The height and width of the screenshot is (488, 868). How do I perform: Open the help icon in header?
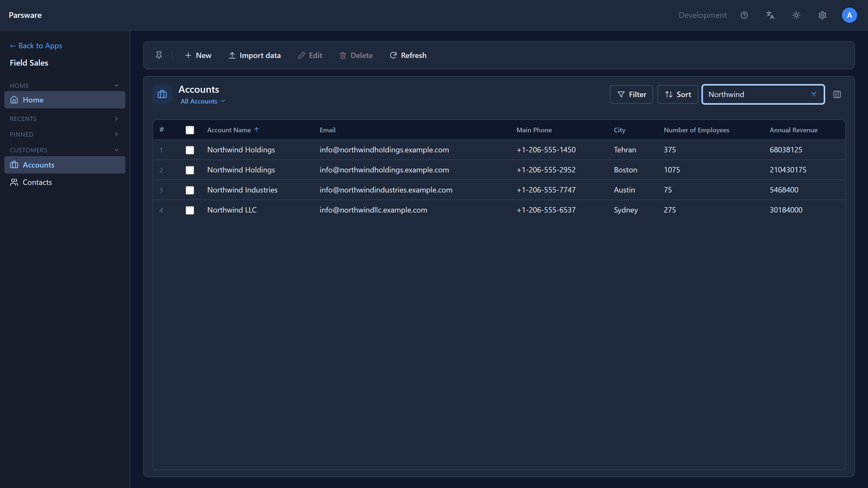coord(744,15)
